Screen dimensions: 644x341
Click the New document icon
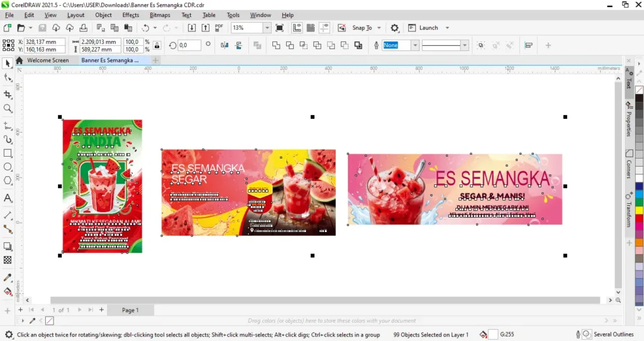click(7, 28)
